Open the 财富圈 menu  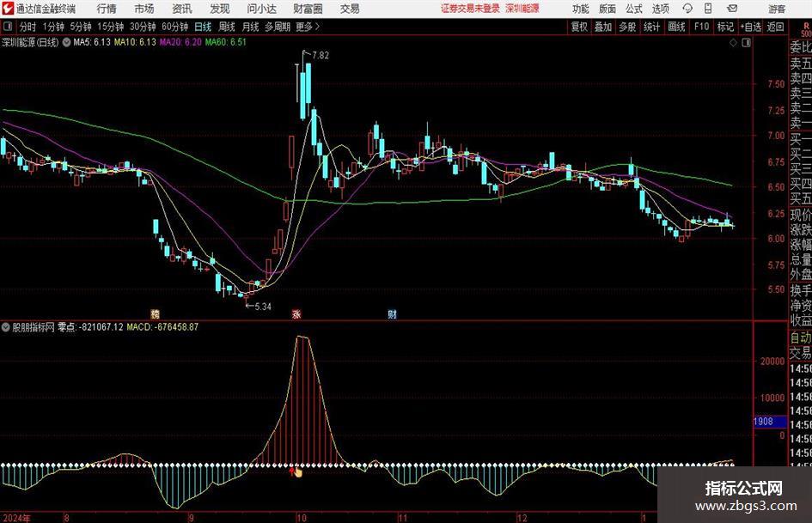308,9
